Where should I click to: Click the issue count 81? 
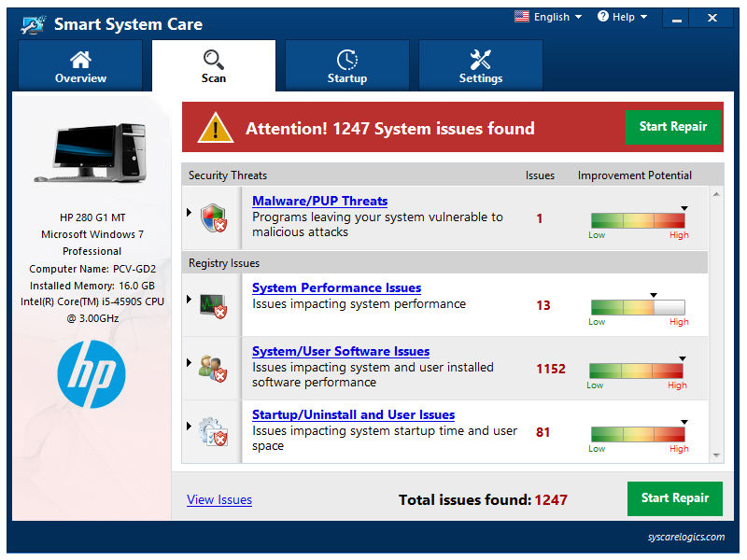[x=543, y=432]
